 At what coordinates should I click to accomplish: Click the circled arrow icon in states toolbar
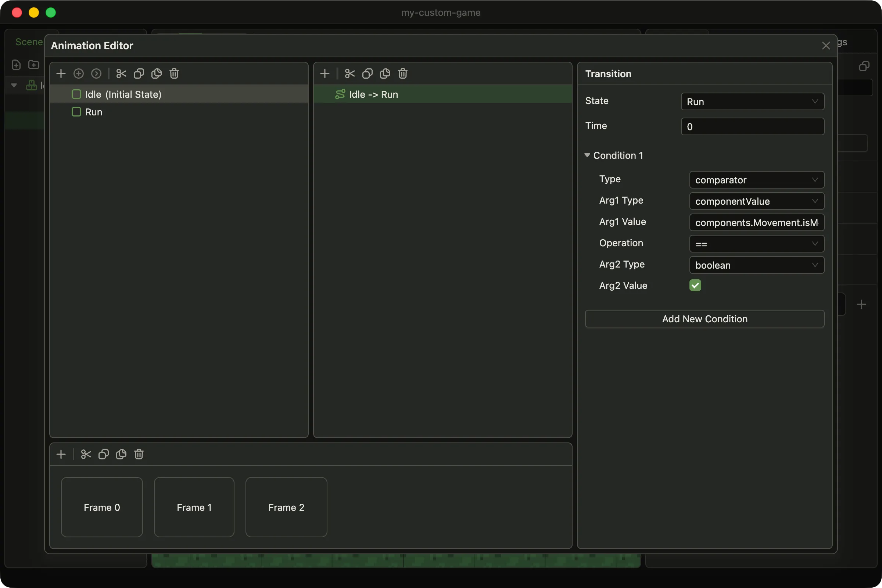96,73
